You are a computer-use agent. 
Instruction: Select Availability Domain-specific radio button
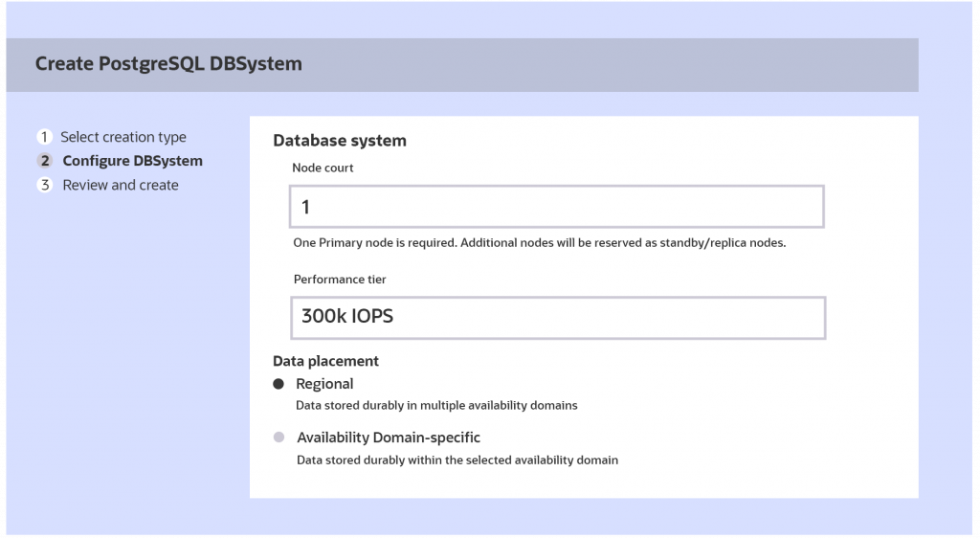(x=278, y=438)
